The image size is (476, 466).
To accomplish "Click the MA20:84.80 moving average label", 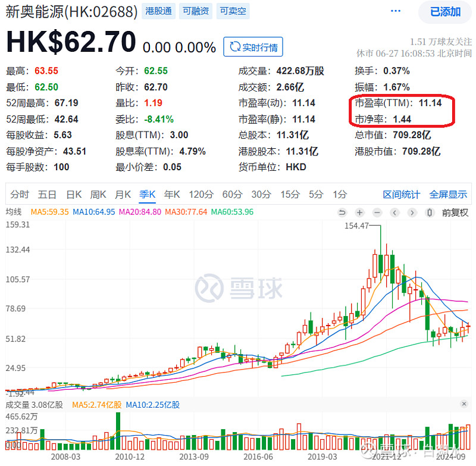I will click(x=140, y=212).
